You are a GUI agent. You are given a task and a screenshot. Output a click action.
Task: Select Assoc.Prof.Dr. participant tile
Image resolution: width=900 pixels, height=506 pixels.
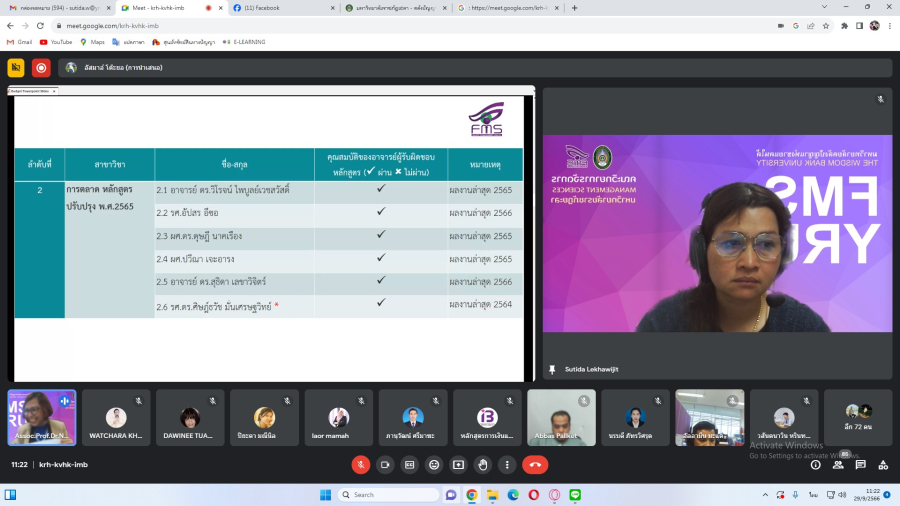(x=42, y=418)
